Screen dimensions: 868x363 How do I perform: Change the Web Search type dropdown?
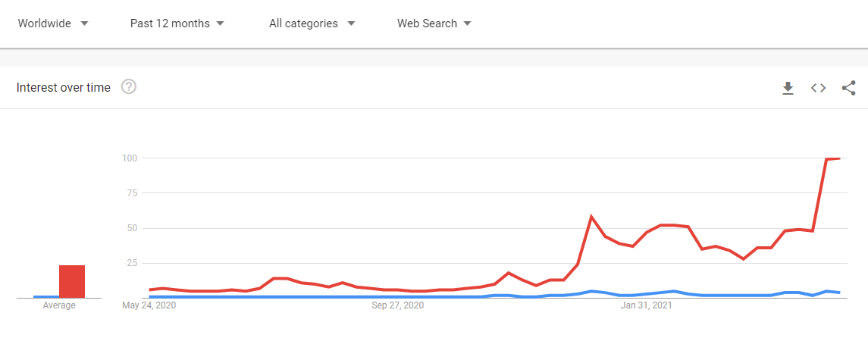434,23
